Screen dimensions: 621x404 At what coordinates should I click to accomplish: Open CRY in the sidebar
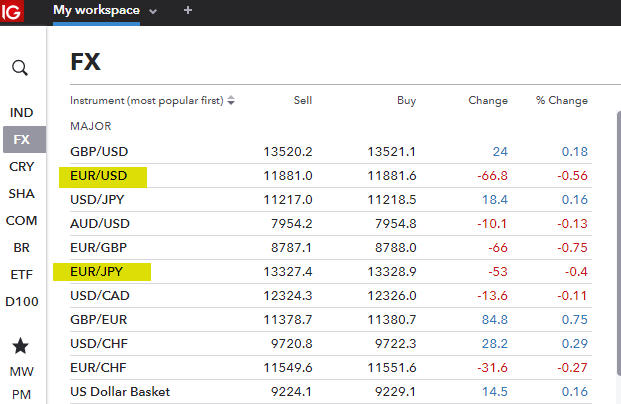point(21,166)
